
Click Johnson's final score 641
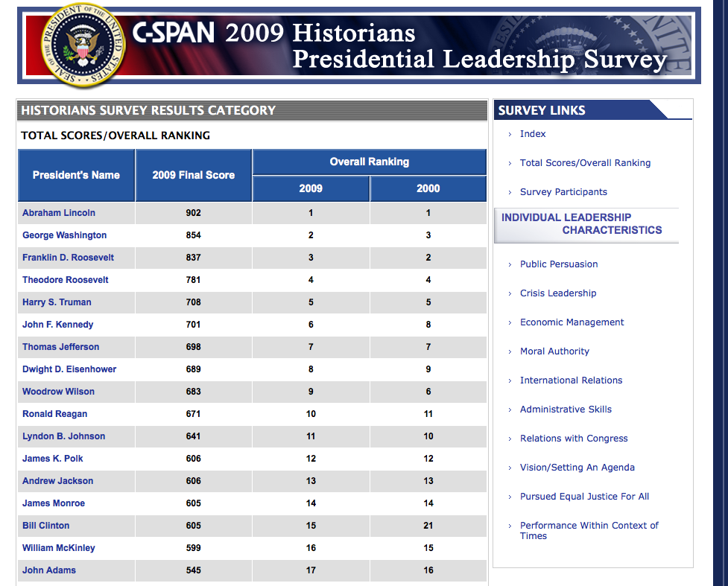click(x=194, y=436)
